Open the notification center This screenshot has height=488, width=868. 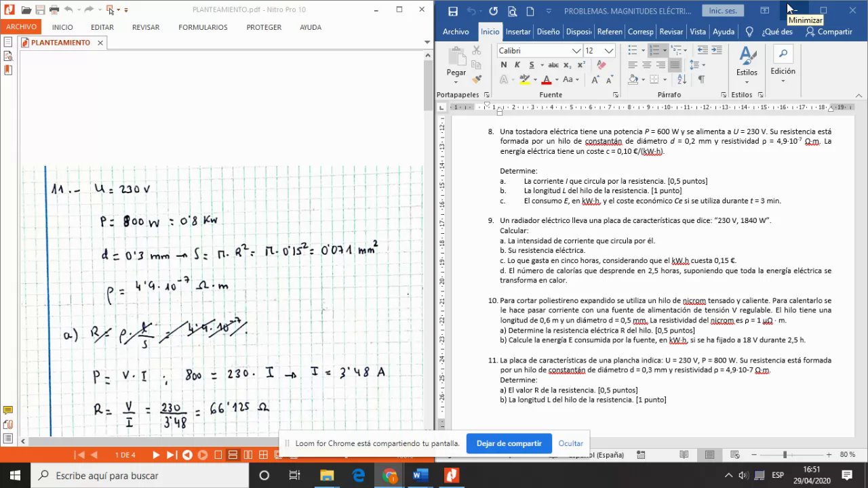tap(848, 475)
